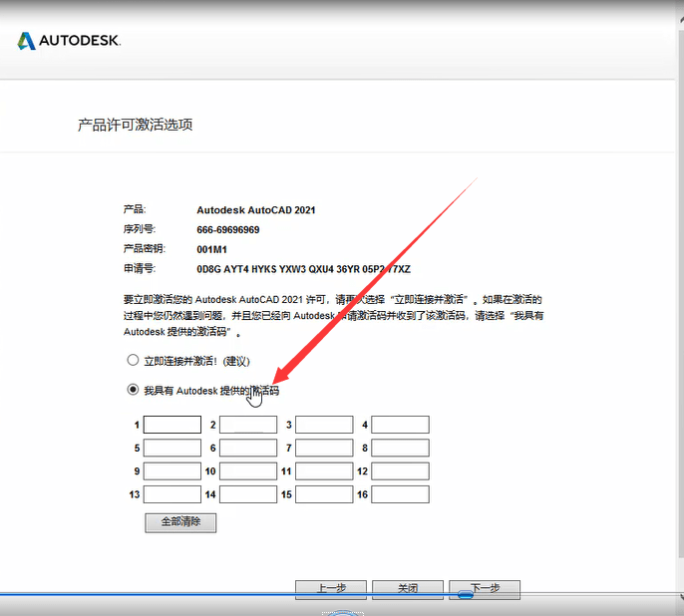Click activation code field 15
The image size is (684, 616).
coord(324,494)
